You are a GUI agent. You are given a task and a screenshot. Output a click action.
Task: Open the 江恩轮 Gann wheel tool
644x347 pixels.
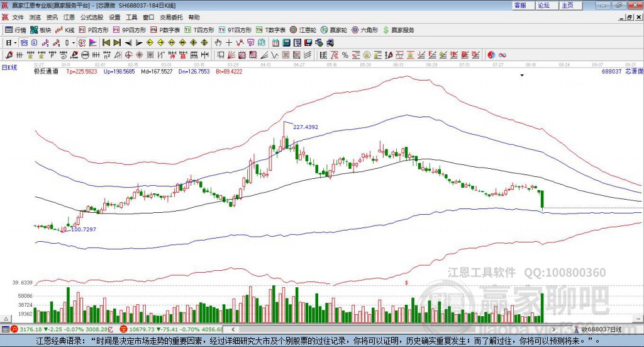(303, 30)
